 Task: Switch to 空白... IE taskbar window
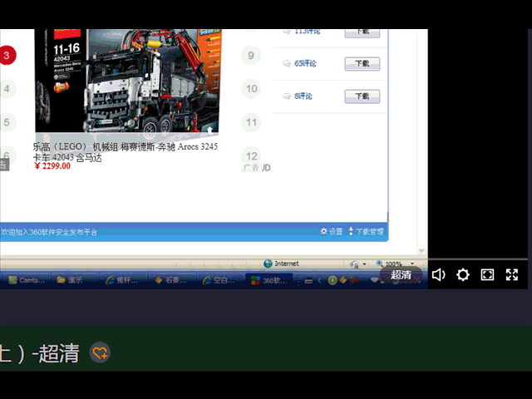(219, 280)
